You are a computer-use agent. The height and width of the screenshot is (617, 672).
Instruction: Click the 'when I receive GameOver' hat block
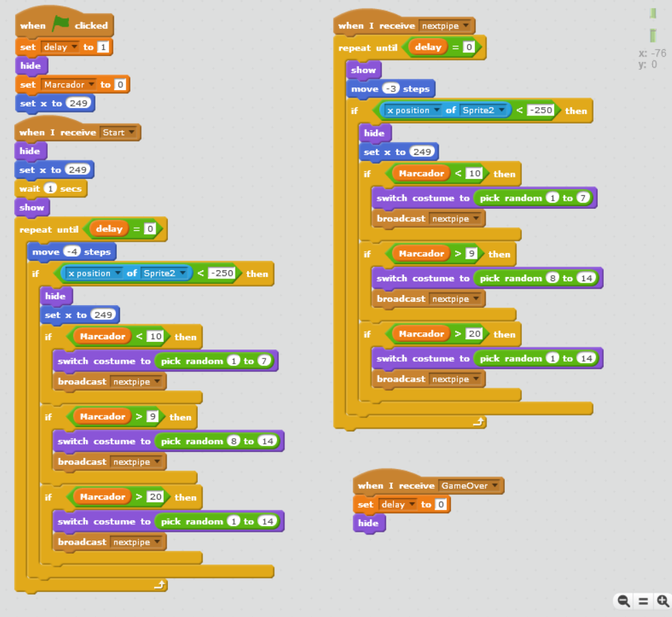[x=385, y=486]
